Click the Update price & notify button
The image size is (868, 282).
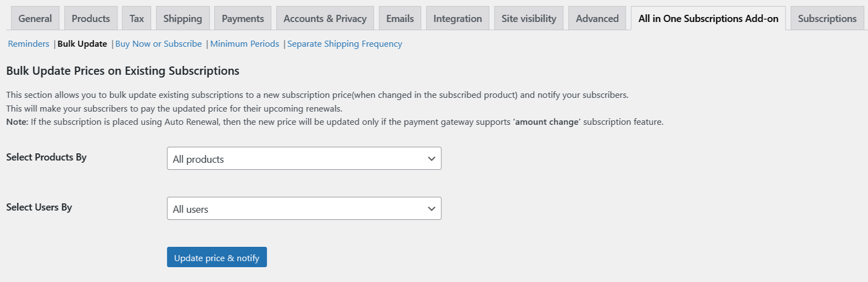click(217, 257)
